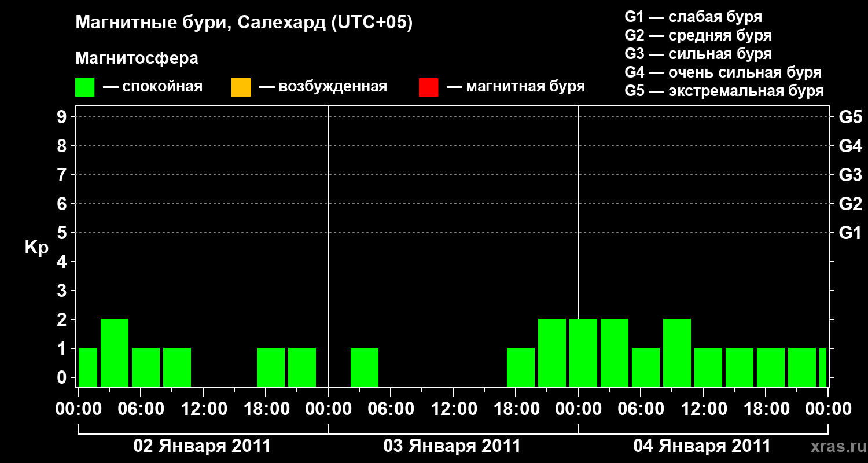Click the Kp axis title

tap(36, 248)
